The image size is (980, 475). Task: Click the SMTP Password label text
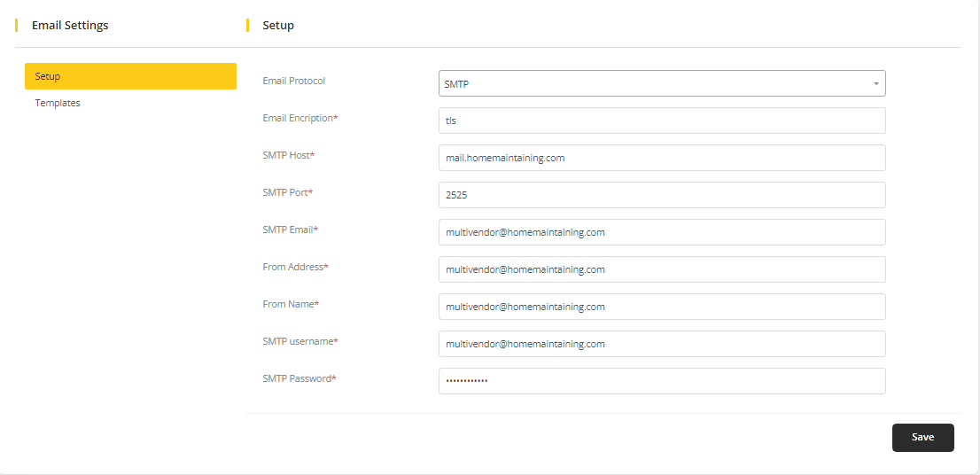point(299,378)
